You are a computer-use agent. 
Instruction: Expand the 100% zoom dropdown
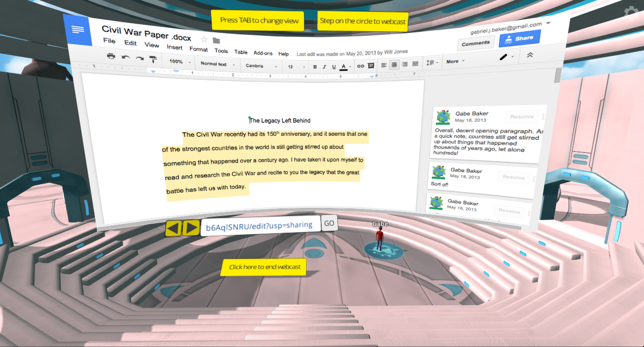[180, 61]
